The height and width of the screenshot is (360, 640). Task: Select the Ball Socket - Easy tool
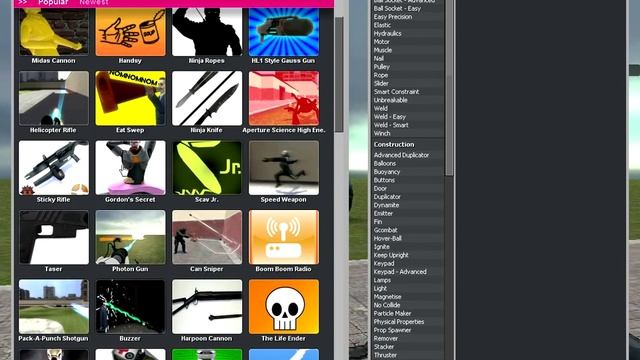coord(397,9)
